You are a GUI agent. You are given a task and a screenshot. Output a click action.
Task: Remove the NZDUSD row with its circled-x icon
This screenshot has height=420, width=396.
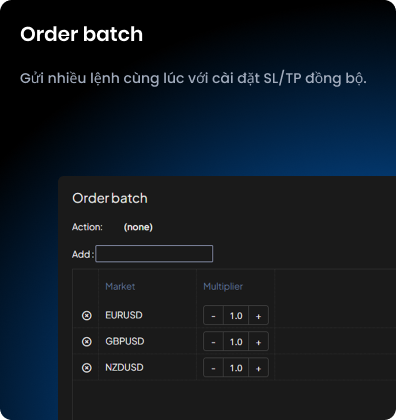pyautogui.click(x=87, y=368)
